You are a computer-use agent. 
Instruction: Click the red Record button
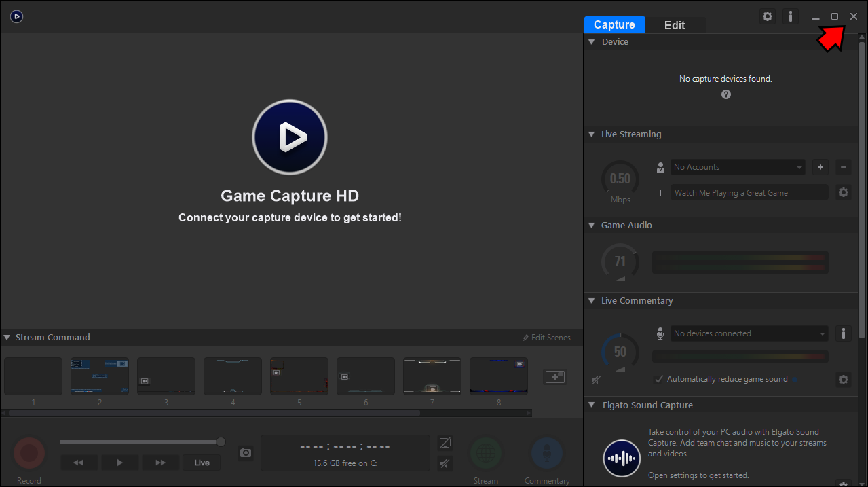(x=29, y=452)
